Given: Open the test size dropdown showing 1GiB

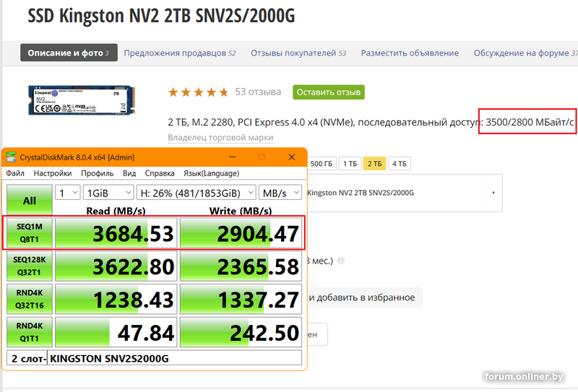Looking at the screenshot, I should click(x=108, y=193).
